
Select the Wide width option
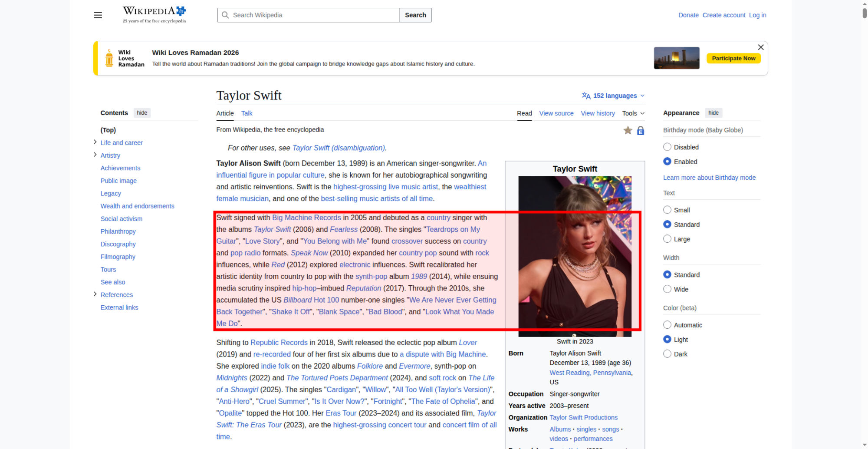667,289
